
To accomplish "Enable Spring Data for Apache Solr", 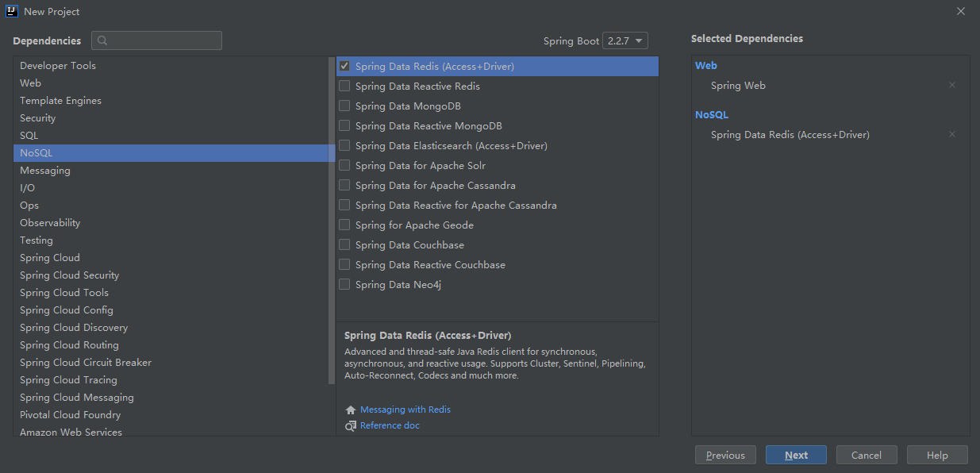I will 344,165.
